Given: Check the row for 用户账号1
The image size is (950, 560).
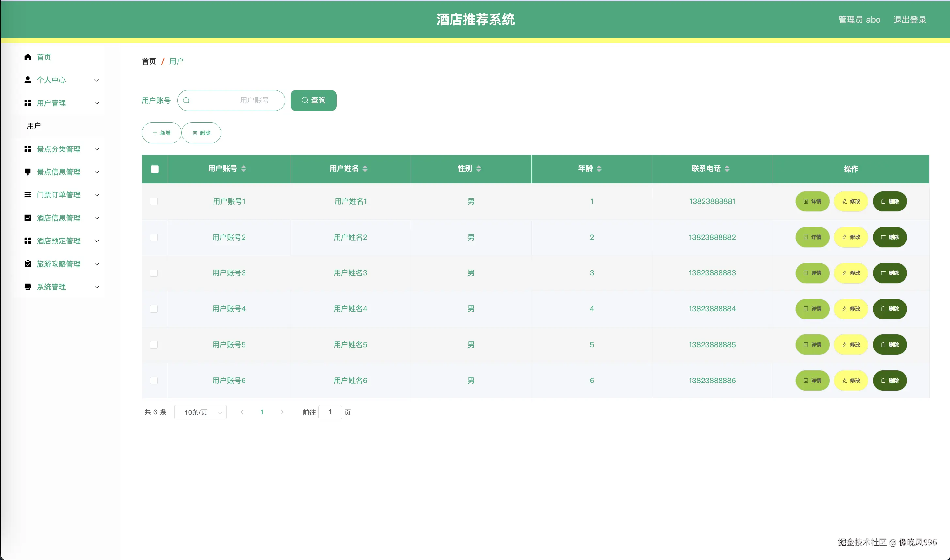Looking at the screenshot, I should coord(154,201).
